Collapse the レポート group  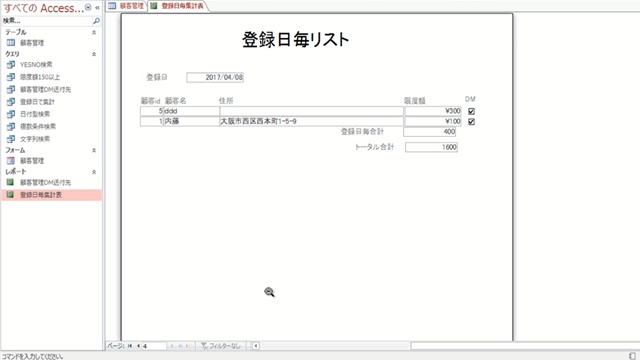pos(94,172)
